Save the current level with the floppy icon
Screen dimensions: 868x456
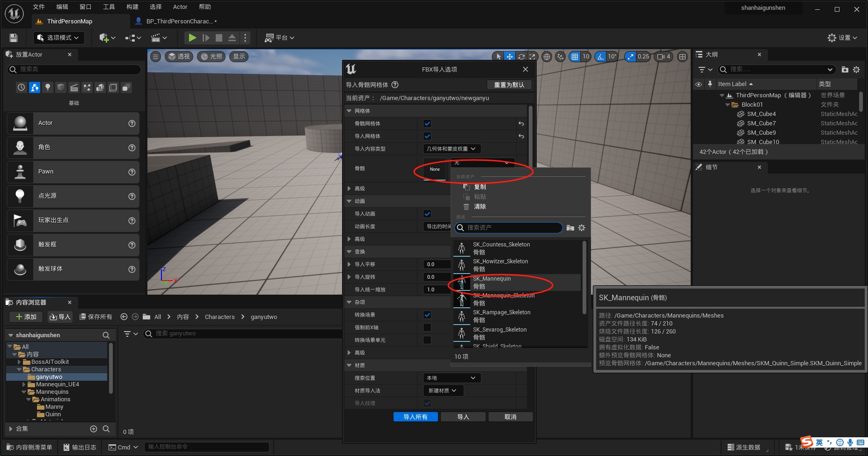tap(14, 38)
